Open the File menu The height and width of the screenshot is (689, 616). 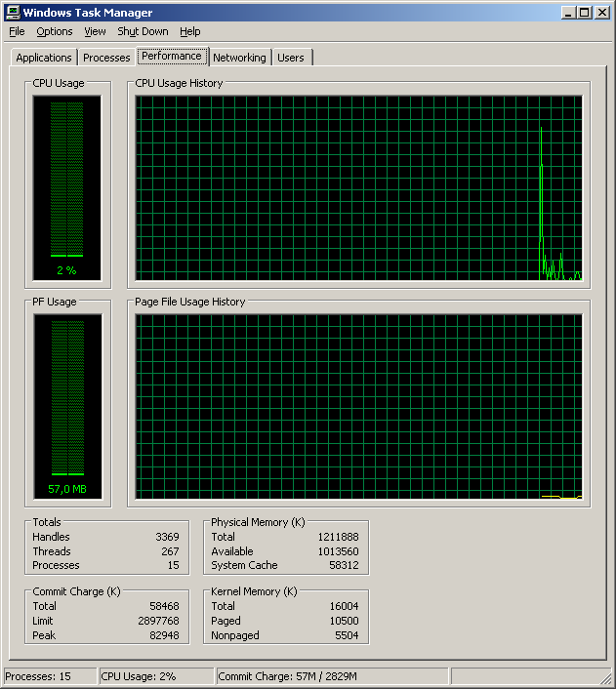tap(17, 31)
